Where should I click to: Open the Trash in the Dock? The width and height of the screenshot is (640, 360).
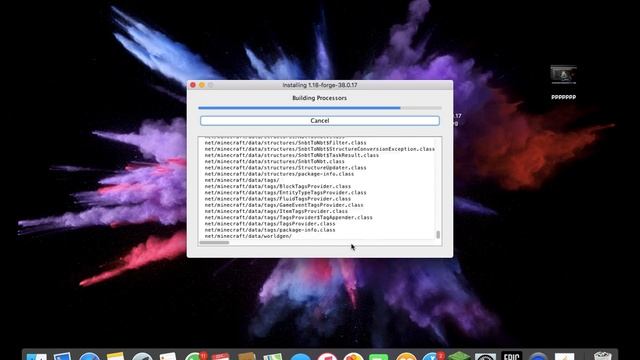pos(603,356)
